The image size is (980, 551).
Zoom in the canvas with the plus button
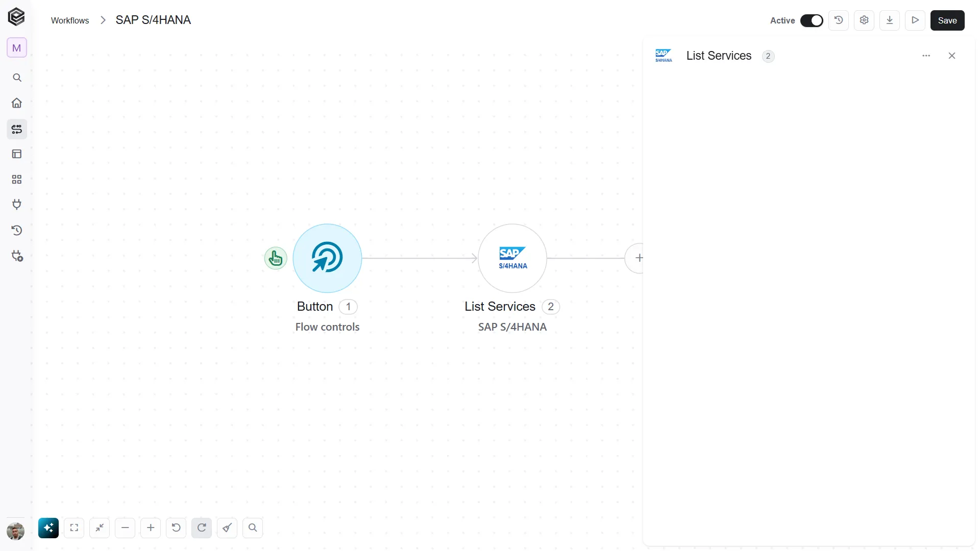(x=151, y=528)
